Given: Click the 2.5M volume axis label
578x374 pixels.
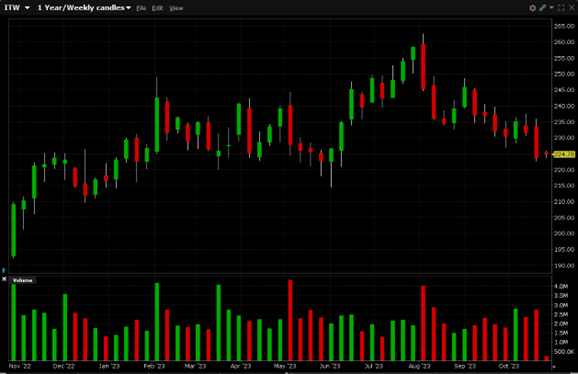Looking at the screenshot, I should 561,314.
